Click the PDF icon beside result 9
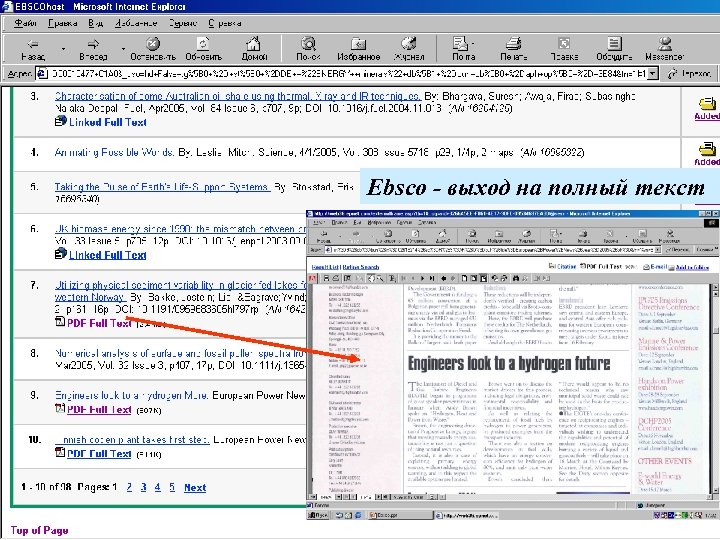Image resolution: width=720 pixels, height=540 pixels. [60, 408]
